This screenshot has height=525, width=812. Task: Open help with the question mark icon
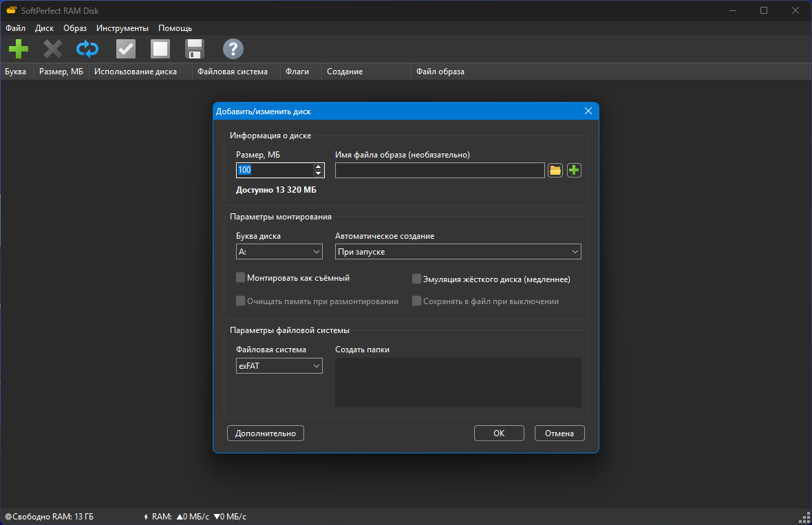coord(233,49)
